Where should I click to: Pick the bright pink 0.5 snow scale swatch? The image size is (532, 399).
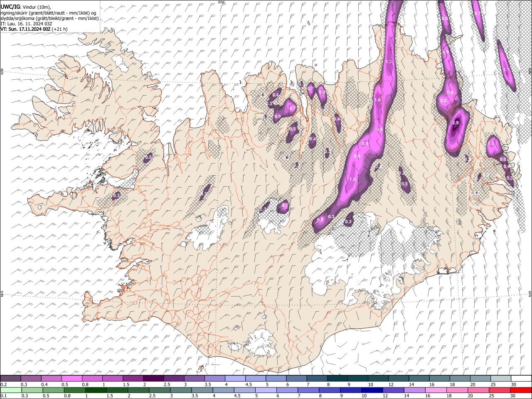[x=72, y=379]
